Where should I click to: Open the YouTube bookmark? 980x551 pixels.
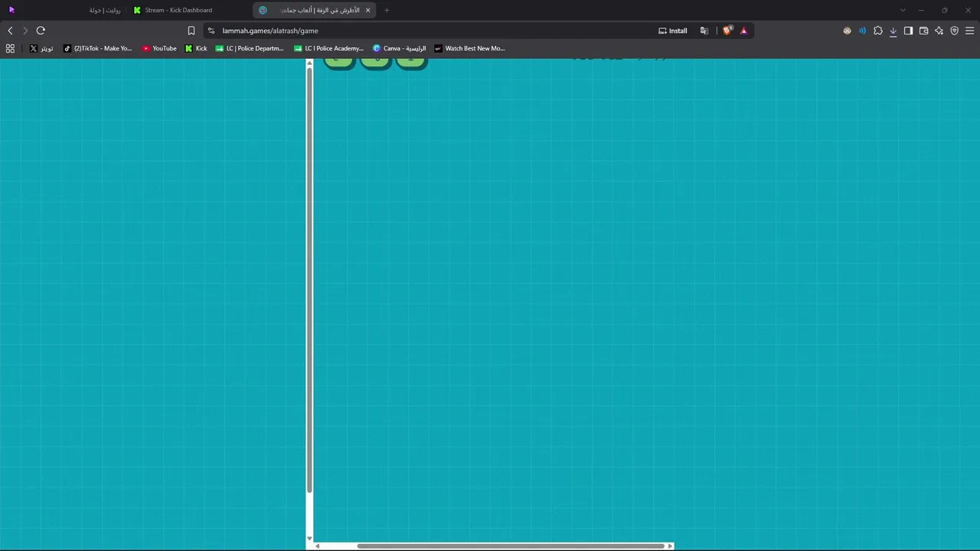click(159, 48)
